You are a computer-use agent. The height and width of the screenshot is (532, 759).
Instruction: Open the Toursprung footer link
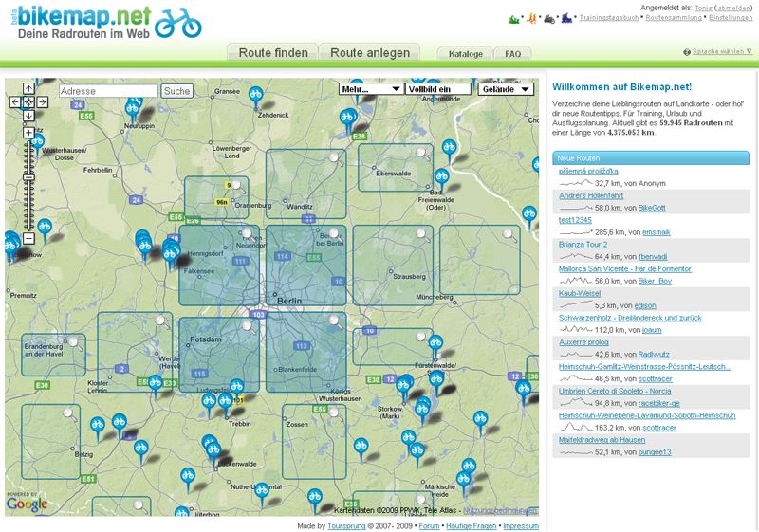tap(346, 526)
